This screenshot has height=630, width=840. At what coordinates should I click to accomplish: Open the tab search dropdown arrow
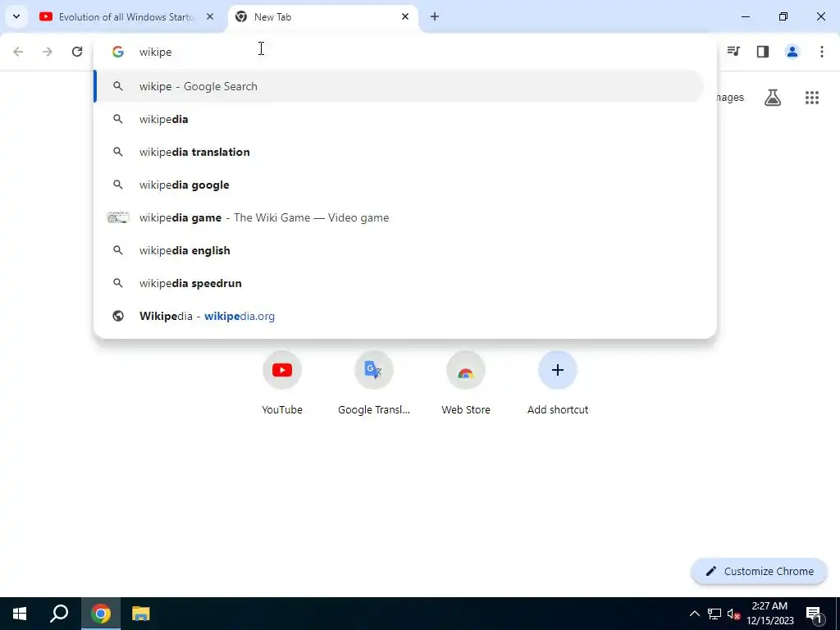[16, 16]
